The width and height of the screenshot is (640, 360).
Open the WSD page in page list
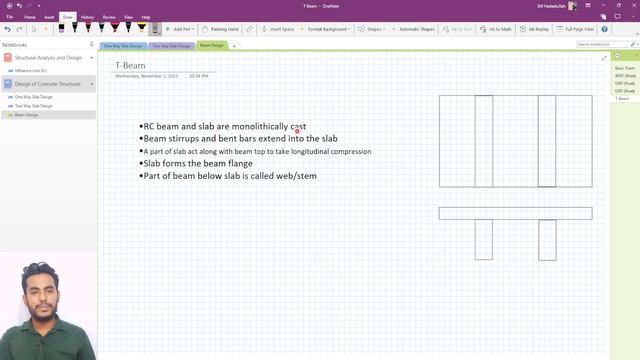625,76
